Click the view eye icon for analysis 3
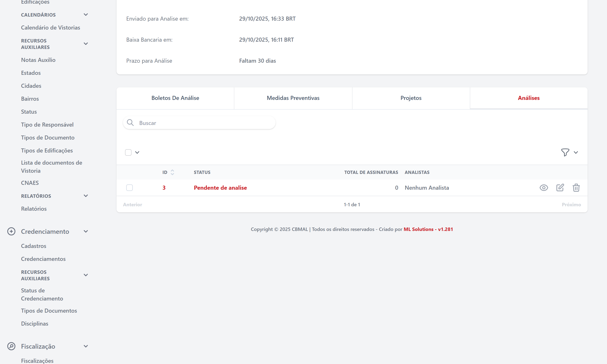This screenshot has height=364, width=607. tap(544, 188)
